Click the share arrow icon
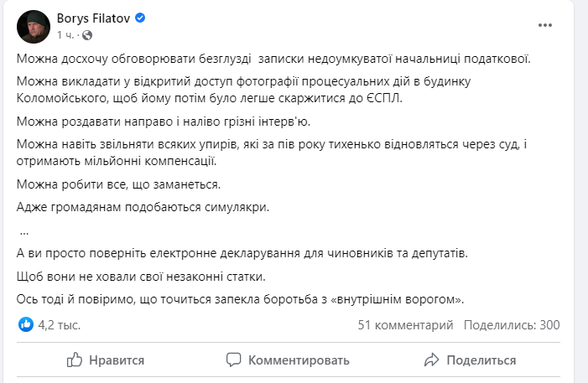This screenshot has height=383, width=588. coord(432,360)
